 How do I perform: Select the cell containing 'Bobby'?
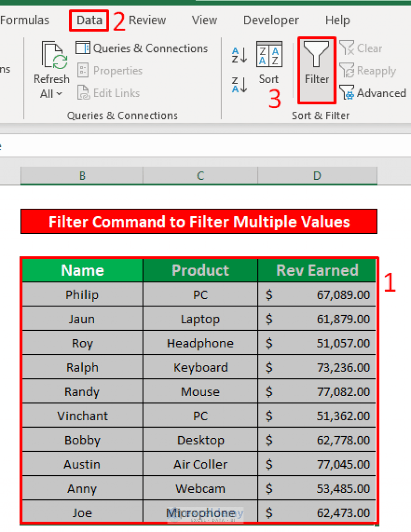tap(82, 440)
